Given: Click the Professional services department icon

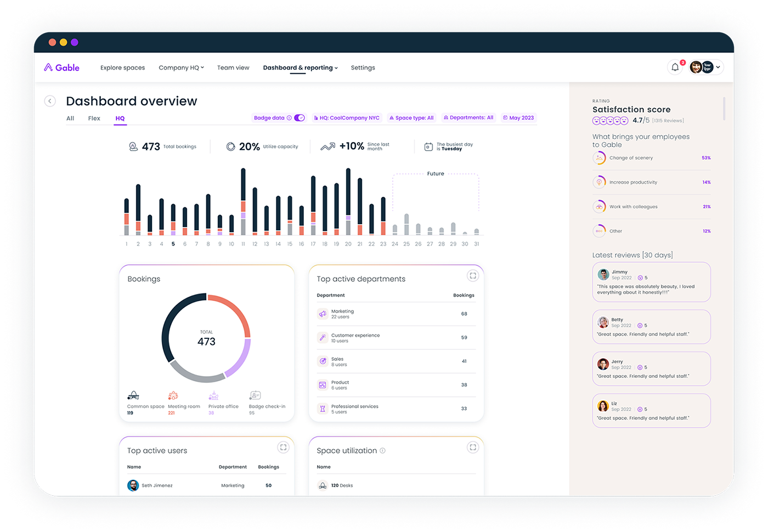Looking at the screenshot, I should coord(323,409).
